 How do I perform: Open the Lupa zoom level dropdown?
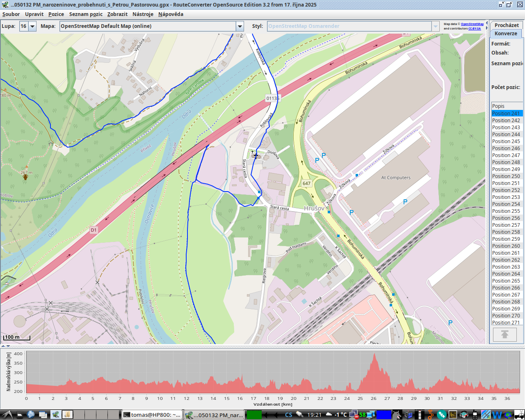pos(32,26)
